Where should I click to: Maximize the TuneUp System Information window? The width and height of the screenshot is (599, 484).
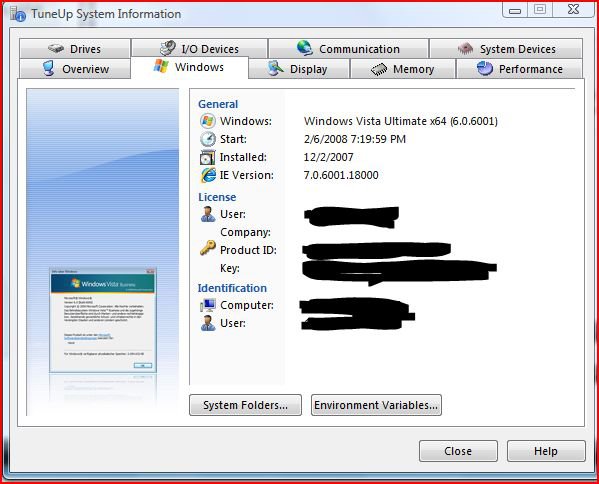[x=539, y=9]
